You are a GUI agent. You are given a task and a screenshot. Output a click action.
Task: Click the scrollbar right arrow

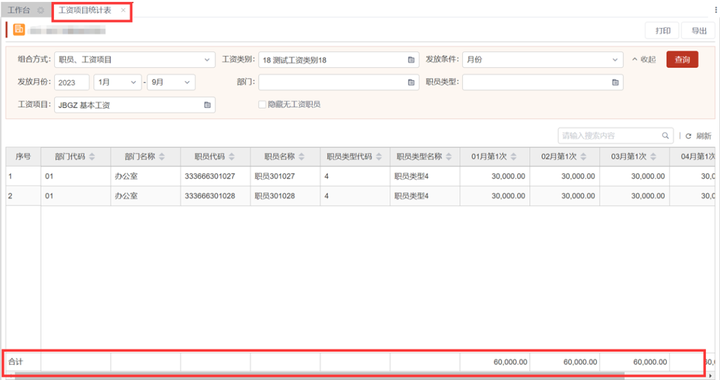tap(711, 376)
